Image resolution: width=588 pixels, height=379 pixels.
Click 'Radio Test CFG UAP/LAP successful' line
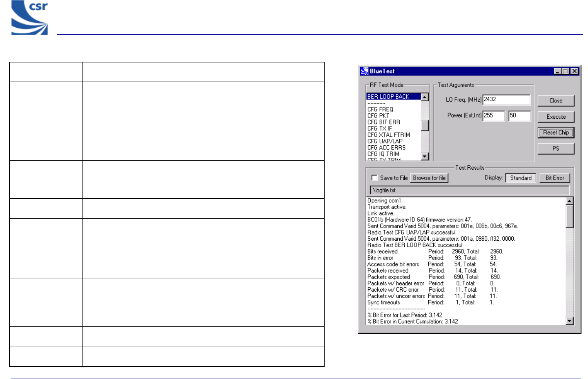coord(411,233)
